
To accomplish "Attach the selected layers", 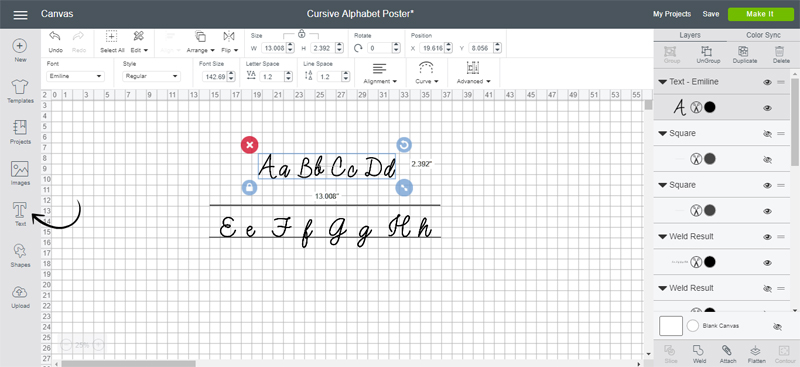I will tap(728, 354).
